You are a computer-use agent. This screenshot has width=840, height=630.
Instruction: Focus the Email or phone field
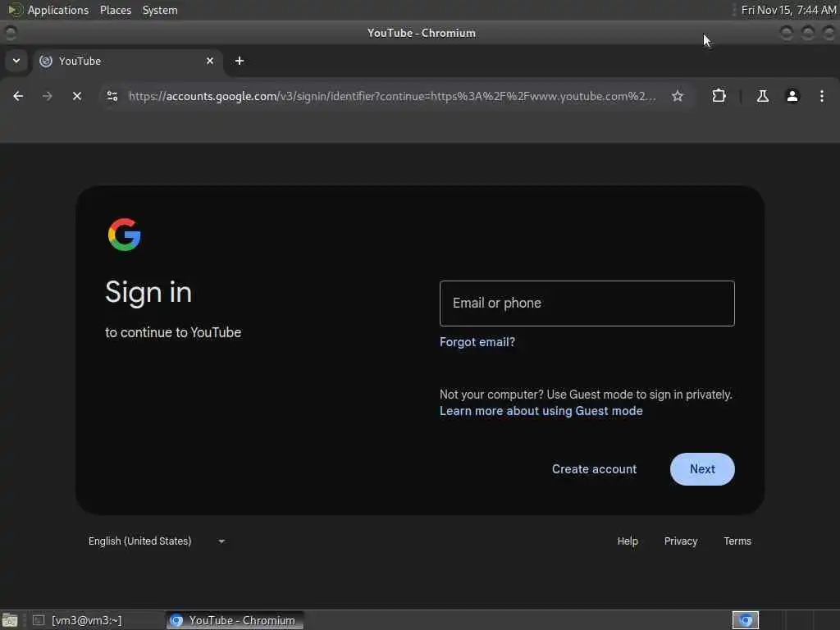587,304
